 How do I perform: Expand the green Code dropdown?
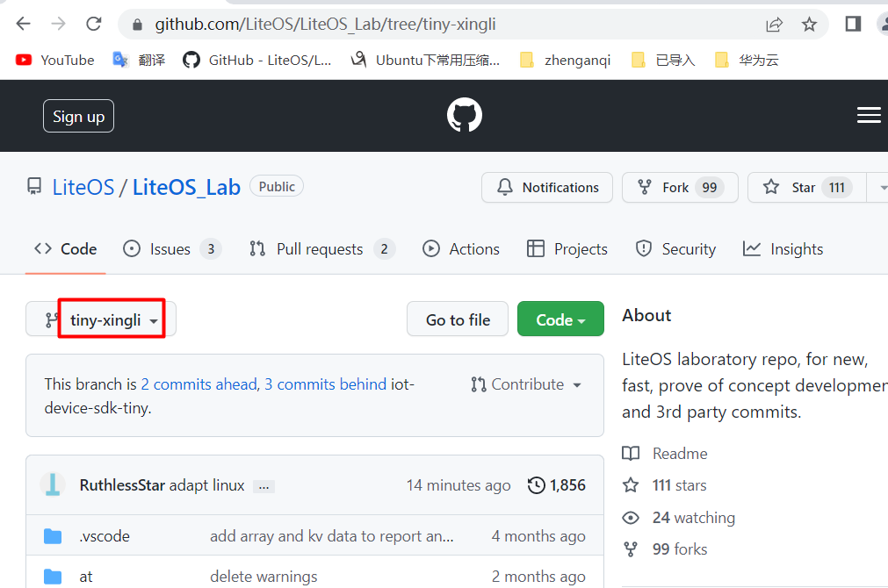pyautogui.click(x=560, y=319)
